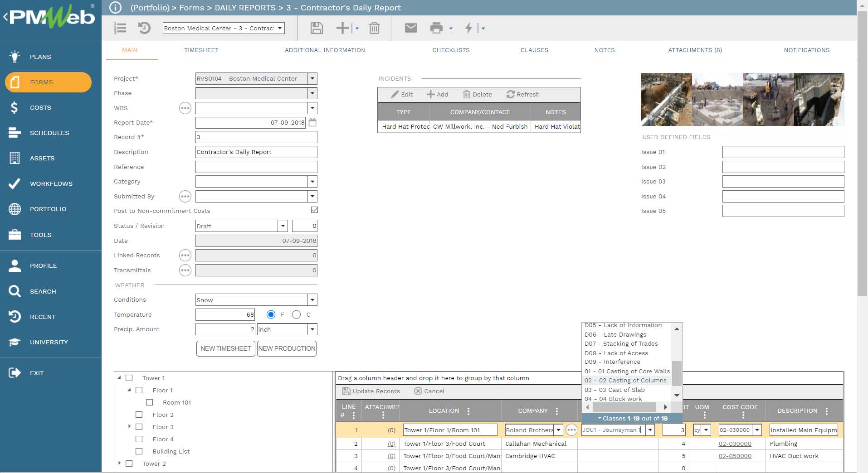Check the Floor 2 checkbox

pos(139,415)
